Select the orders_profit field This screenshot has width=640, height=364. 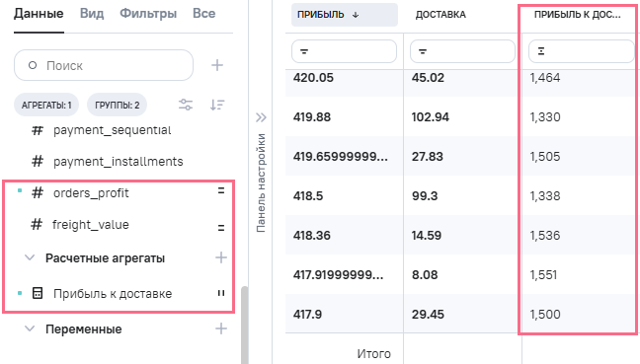91,192
